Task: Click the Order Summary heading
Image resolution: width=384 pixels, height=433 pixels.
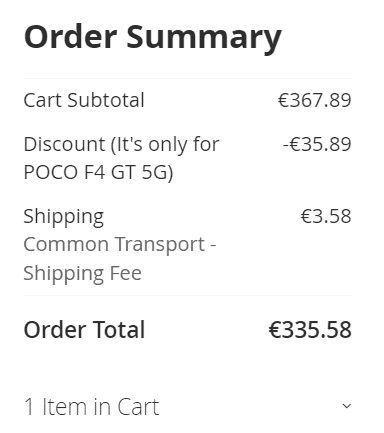Action: point(153,37)
